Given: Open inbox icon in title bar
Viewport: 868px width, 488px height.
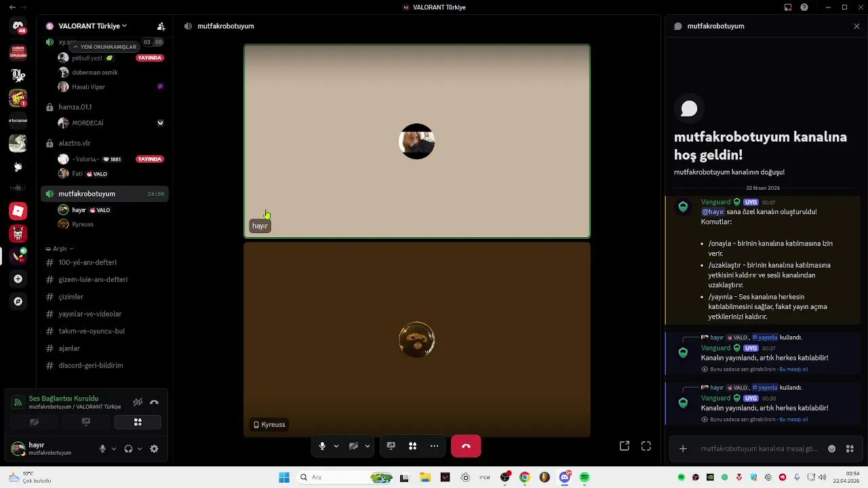Looking at the screenshot, I should tap(788, 7).
